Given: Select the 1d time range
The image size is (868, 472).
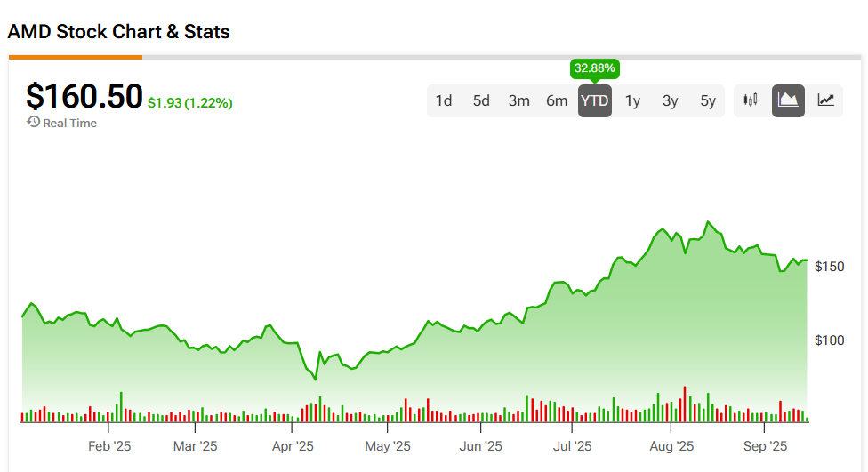Looking at the screenshot, I should click(x=444, y=100).
